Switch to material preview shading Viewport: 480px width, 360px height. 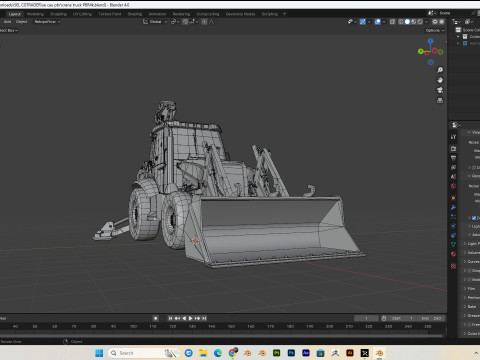pos(414,22)
